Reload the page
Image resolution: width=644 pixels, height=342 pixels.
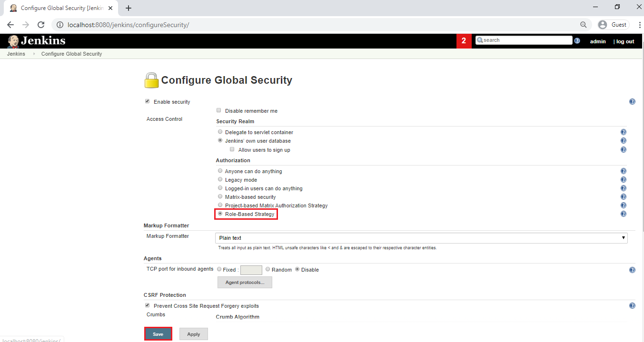coord(41,25)
